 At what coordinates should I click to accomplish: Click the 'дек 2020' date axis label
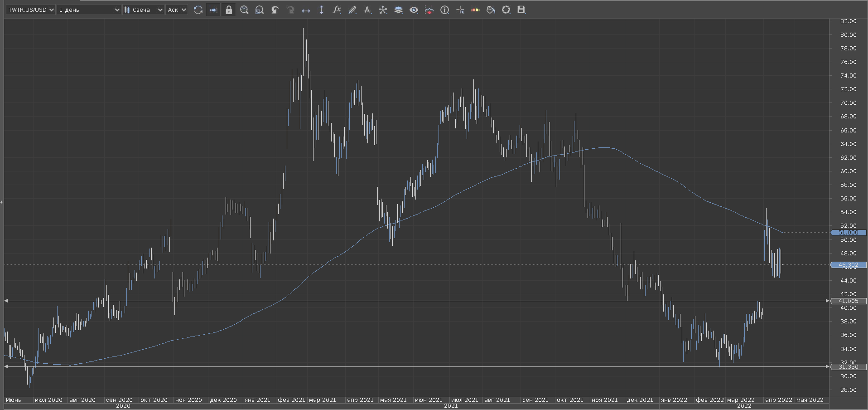[223, 400]
